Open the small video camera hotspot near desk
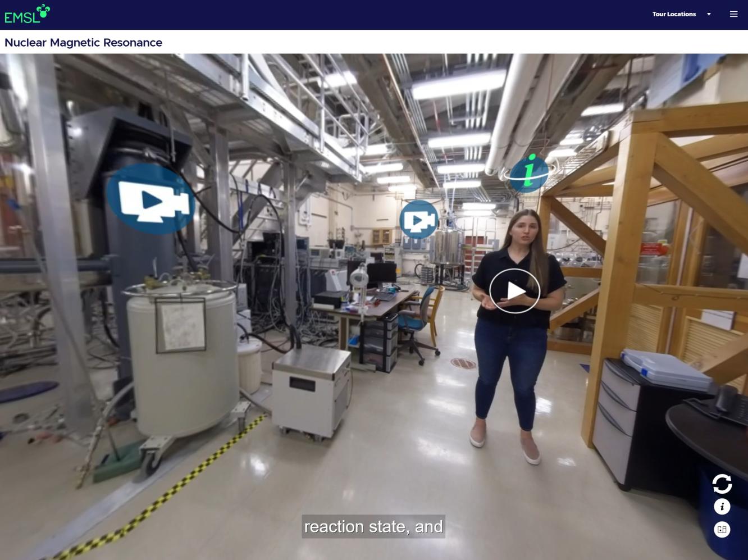 [x=418, y=220]
